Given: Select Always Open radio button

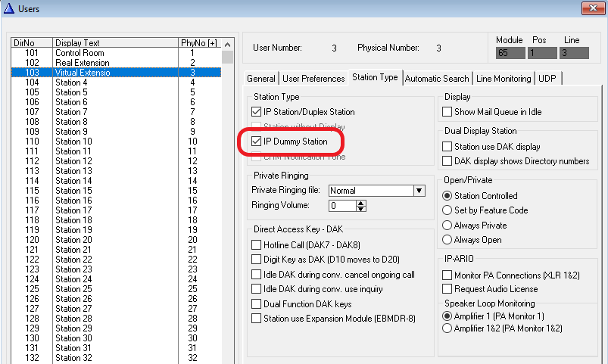Looking at the screenshot, I should [447, 240].
